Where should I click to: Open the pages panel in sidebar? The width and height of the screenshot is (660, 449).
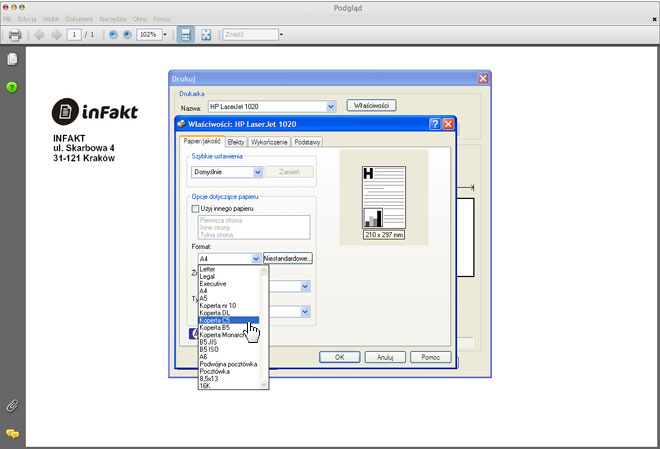12,59
